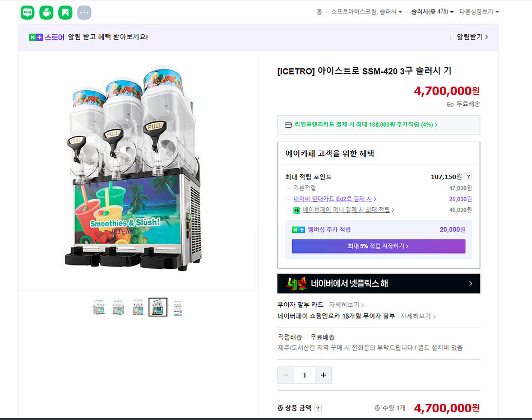
Task: Expand 슬러시(총 4개) dropdown
Action: pyautogui.click(x=432, y=12)
